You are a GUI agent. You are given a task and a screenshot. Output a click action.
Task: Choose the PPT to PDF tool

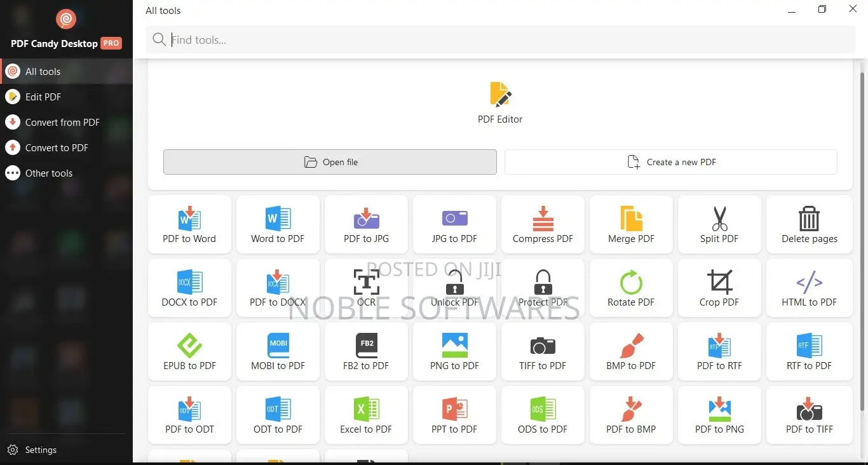454,415
